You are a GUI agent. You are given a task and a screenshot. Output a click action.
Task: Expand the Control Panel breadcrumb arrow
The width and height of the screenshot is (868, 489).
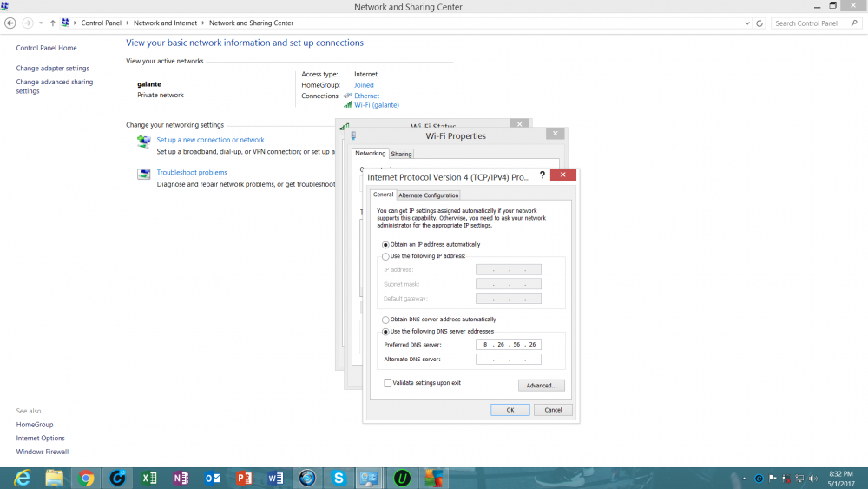128,23
